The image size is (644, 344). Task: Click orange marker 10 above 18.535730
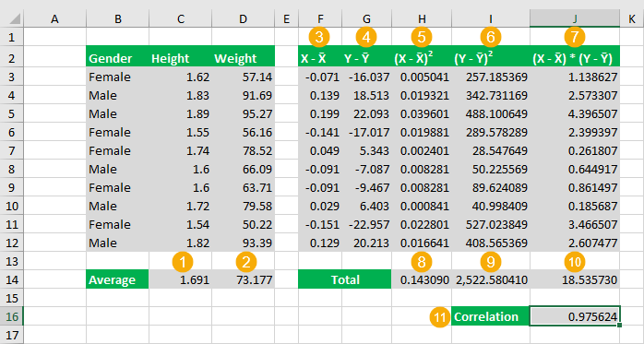pos(574,262)
